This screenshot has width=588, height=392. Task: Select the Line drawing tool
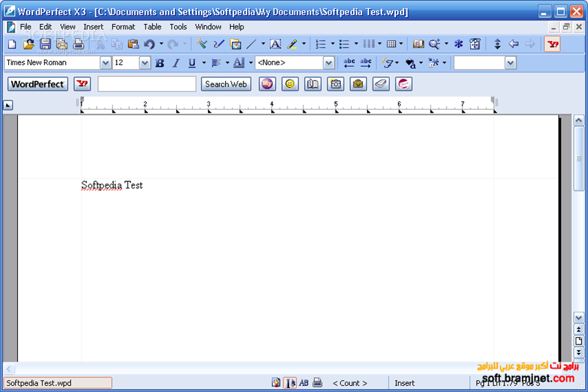[251, 44]
